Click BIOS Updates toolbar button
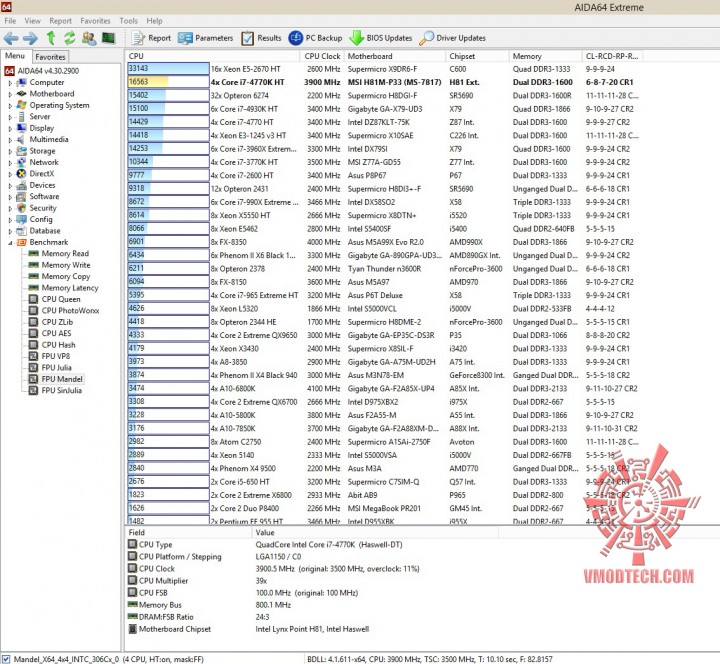Screen dimensions: 720x664 381,38
